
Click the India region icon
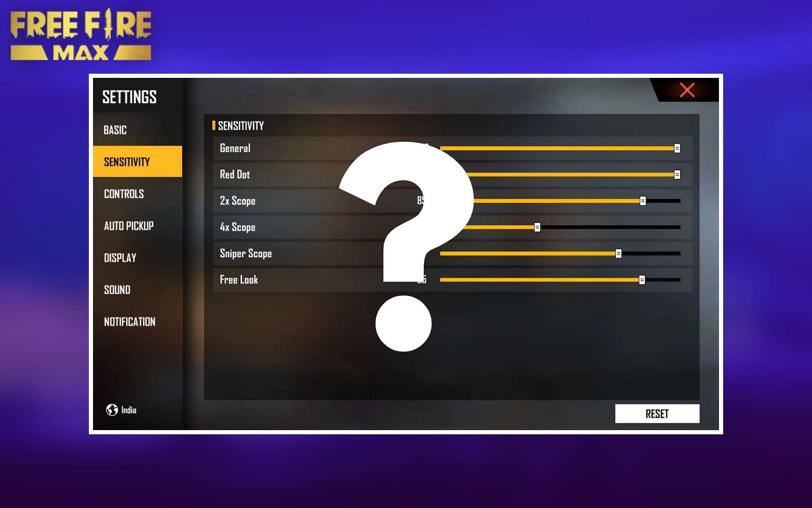(113, 409)
